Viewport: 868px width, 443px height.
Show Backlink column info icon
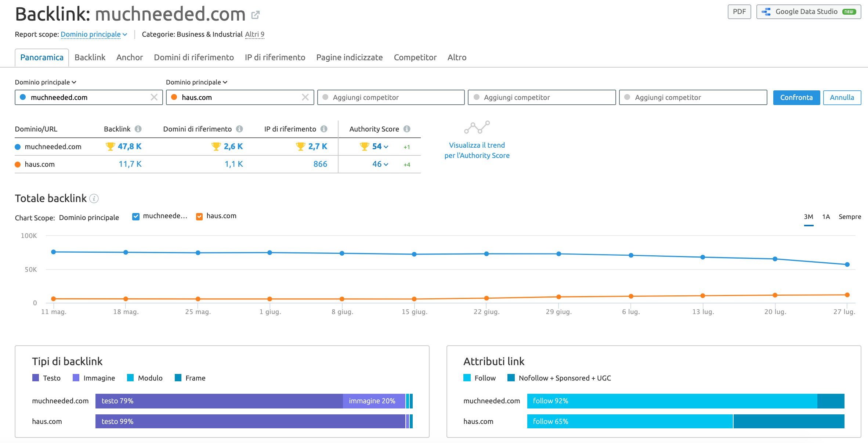138,129
